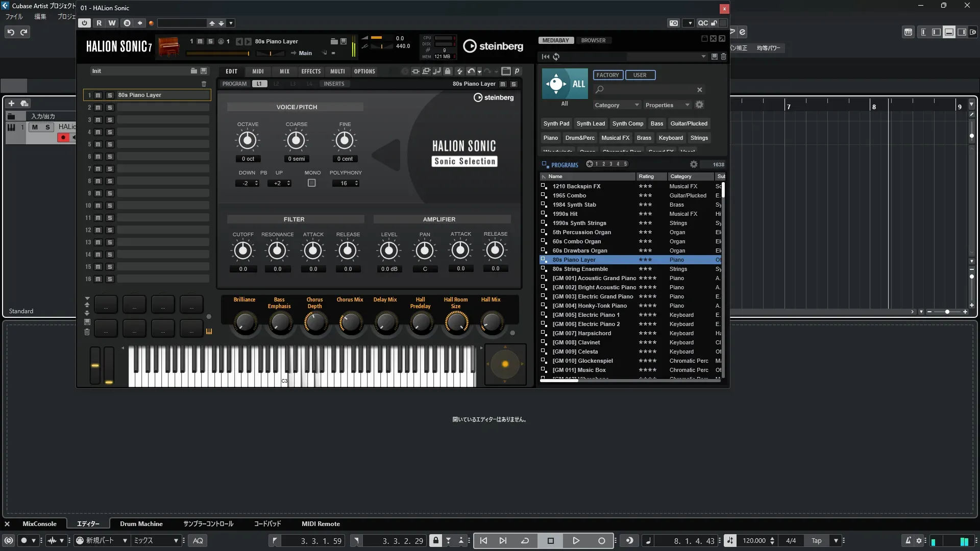This screenshot has height=551, width=980.
Task: Toggle the MONO checkbox
Action: pos(312,183)
